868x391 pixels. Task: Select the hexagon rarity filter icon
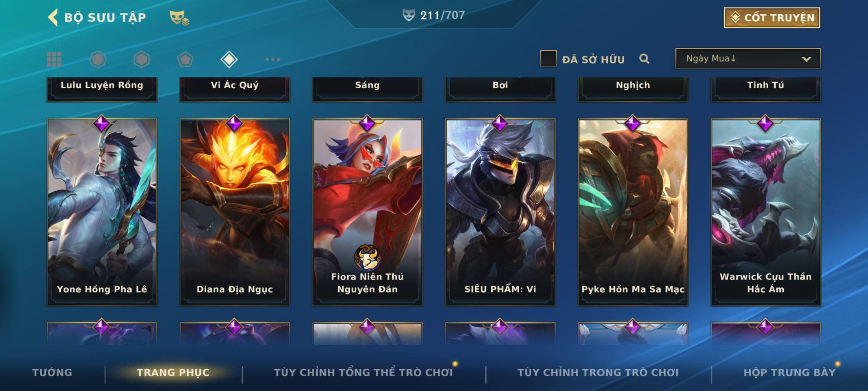tap(141, 59)
